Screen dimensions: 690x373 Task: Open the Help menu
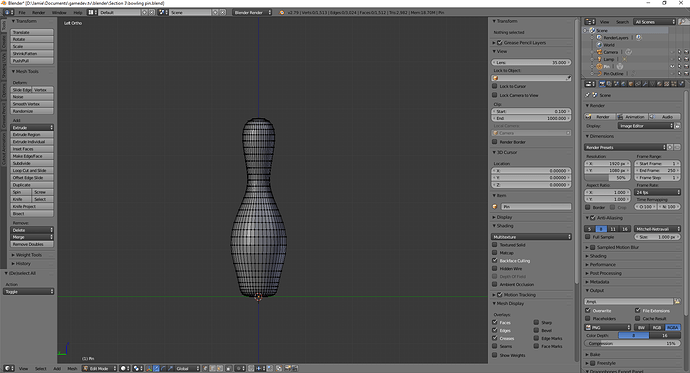point(78,12)
